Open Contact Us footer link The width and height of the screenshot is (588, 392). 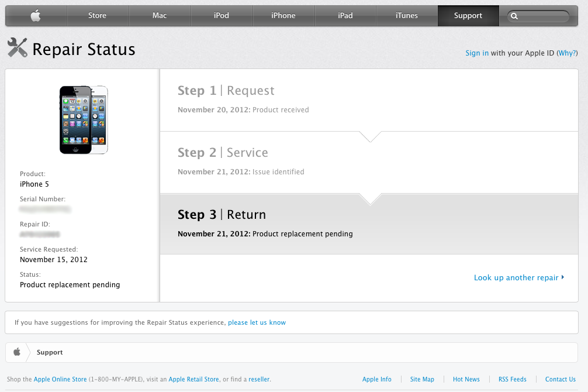click(561, 379)
